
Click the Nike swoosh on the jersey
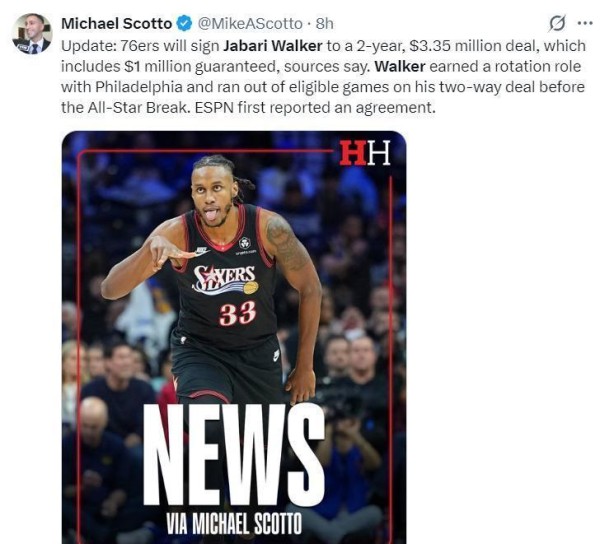click(202, 251)
